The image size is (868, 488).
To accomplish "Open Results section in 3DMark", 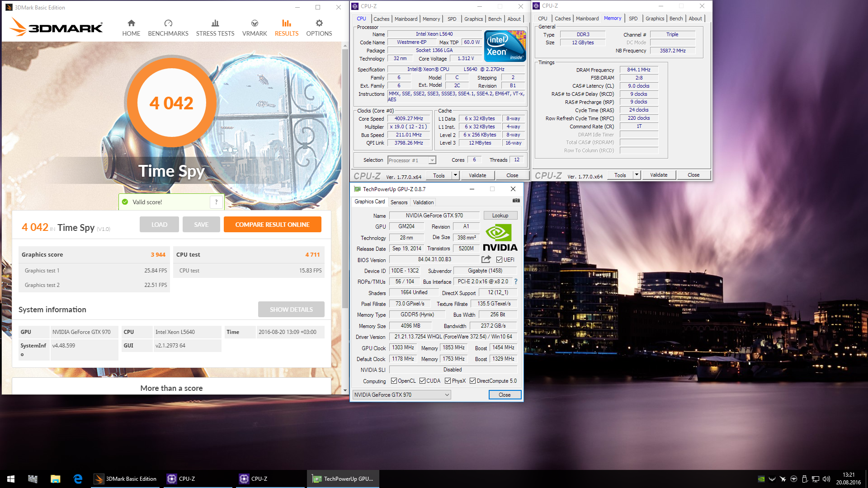I will pos(287,28).
